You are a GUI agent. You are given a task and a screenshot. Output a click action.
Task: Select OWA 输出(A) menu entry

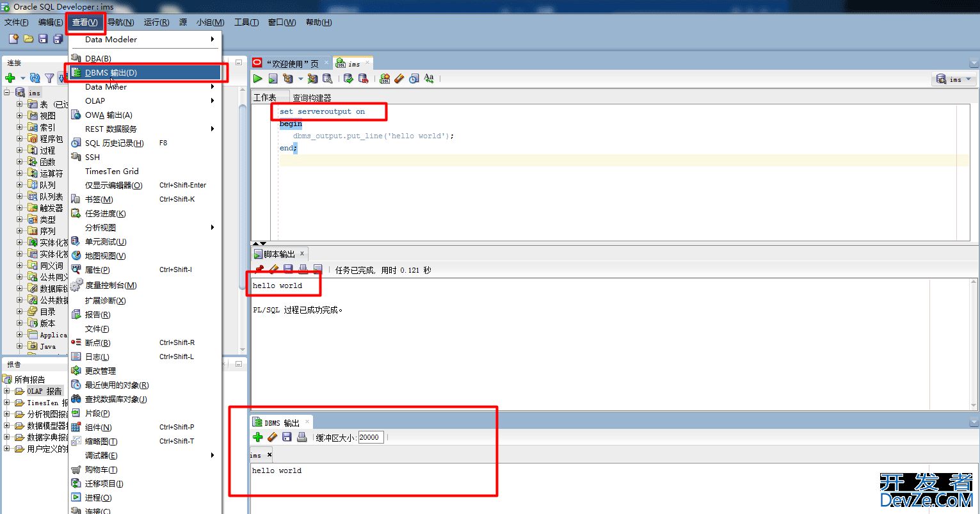[145, 115]
